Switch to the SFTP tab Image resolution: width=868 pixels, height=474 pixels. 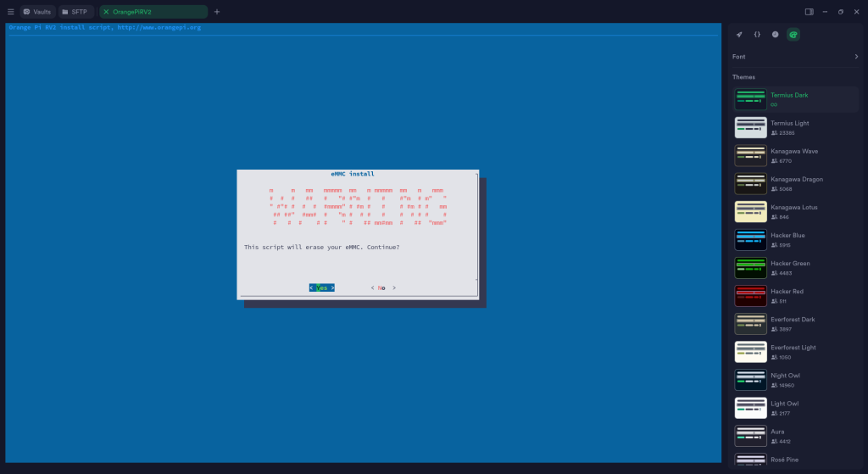[76, 12]
